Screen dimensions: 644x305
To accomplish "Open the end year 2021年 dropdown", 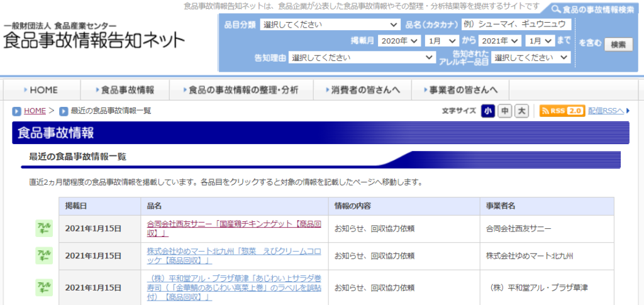I will click(500, 41).
